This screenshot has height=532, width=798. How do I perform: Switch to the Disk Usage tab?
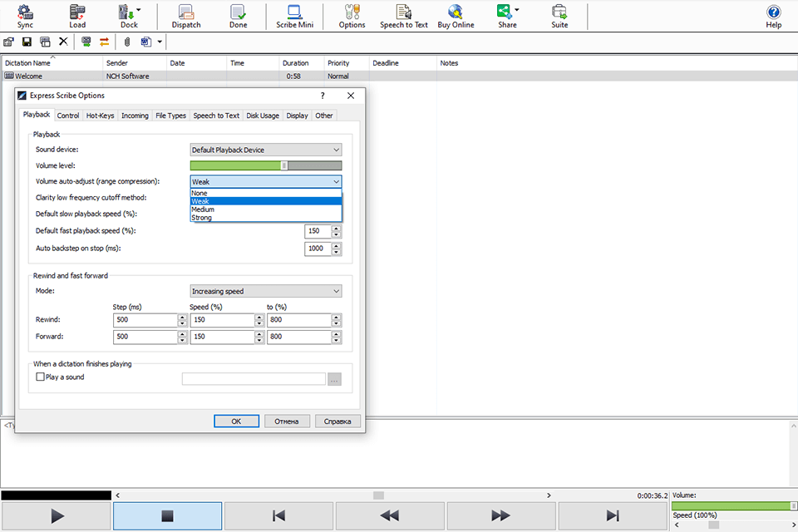point(262,116)
